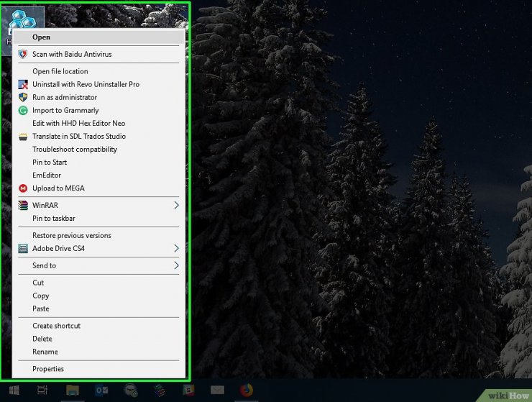The width and height of the screenshot is (532, 402).
Task: Select the blue hexagon desktop shortcut icon
Action: point(22,19)
